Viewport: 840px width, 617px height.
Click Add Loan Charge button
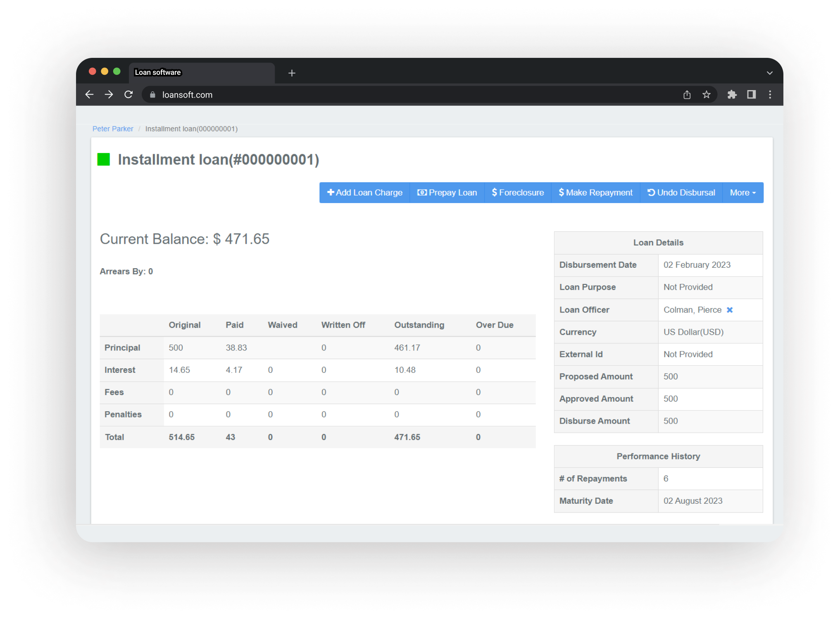[364, 193]
